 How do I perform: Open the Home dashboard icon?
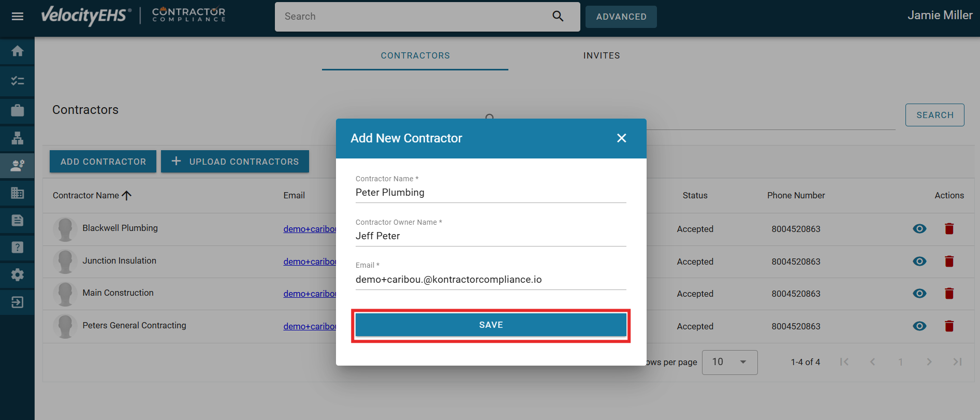click(x=17, y=51)
